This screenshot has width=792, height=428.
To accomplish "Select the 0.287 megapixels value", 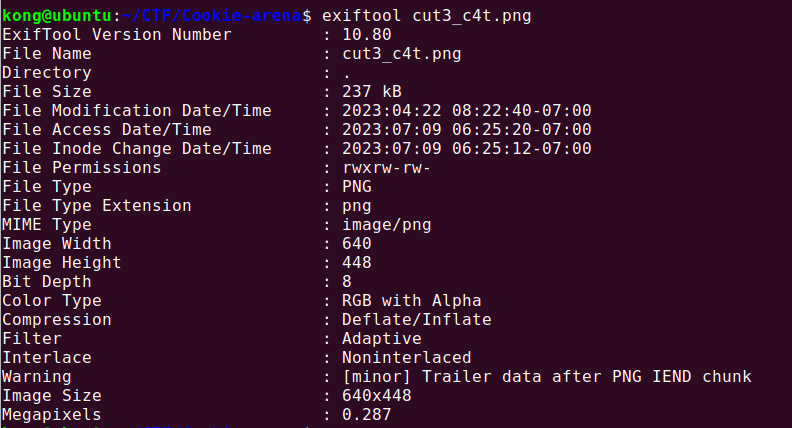I will (x=367, y=415).
